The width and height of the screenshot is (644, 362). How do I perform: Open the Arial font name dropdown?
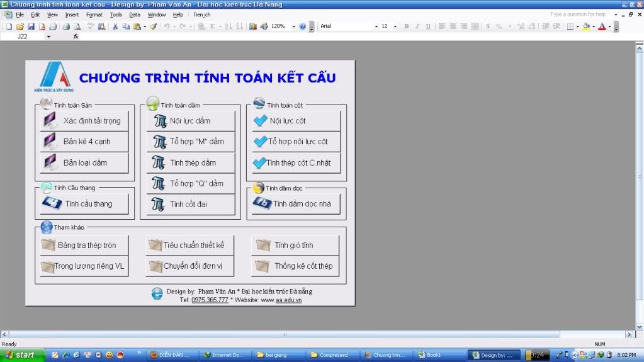tap(376, 26)
